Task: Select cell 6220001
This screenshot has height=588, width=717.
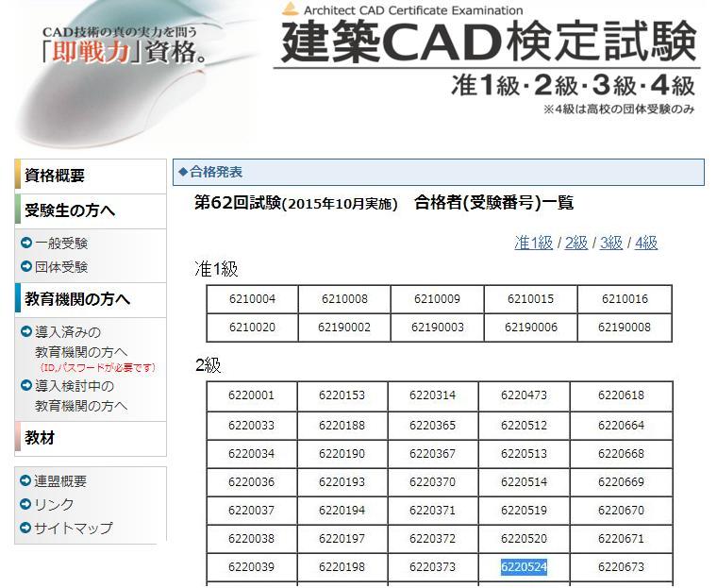Action: 252,395
